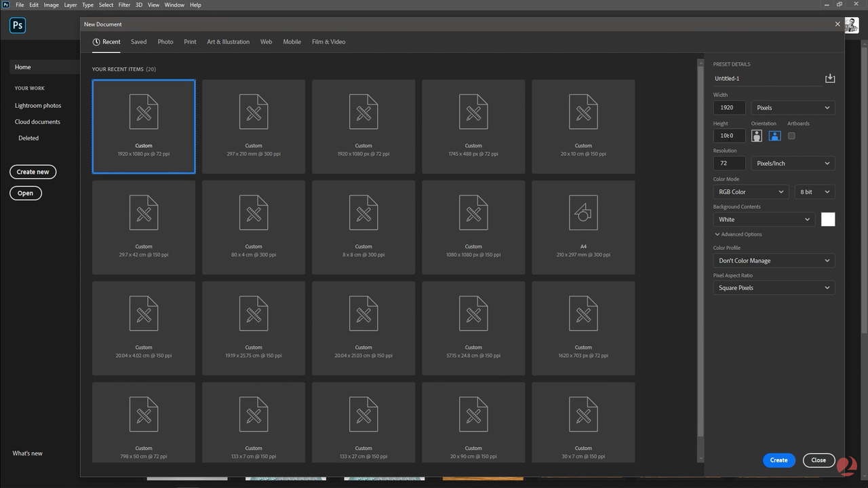Click the Create new button
The height and width of the screenshot is (488, 868).
pos(33,172)
